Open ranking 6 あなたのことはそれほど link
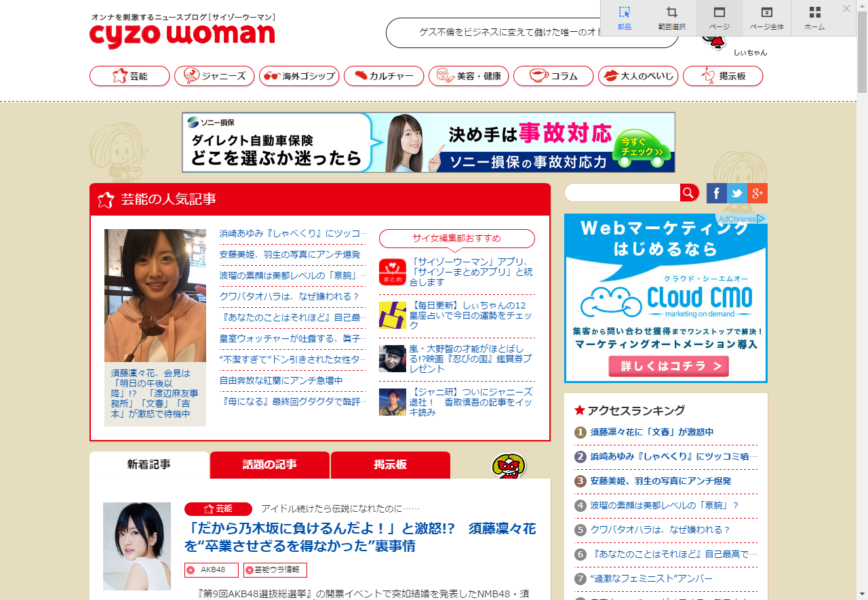The height and width of the screenshot is (600, 868). (673, 554)
